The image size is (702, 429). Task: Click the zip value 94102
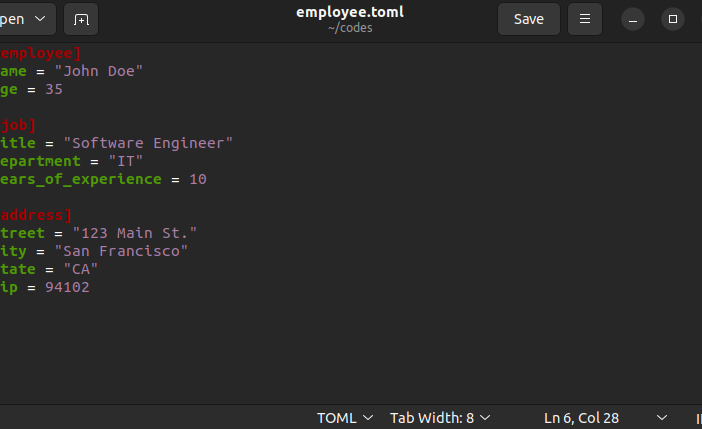(67, 287)
